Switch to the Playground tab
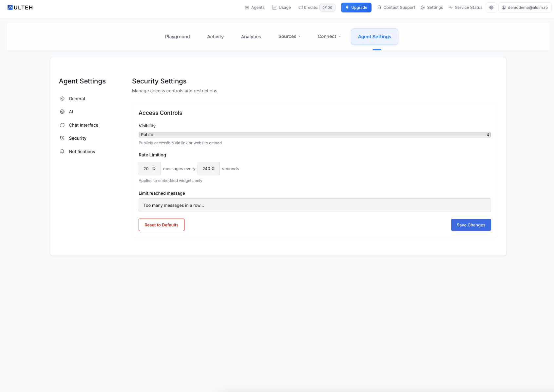Screen dimensions: 554x392 (177, 37)
